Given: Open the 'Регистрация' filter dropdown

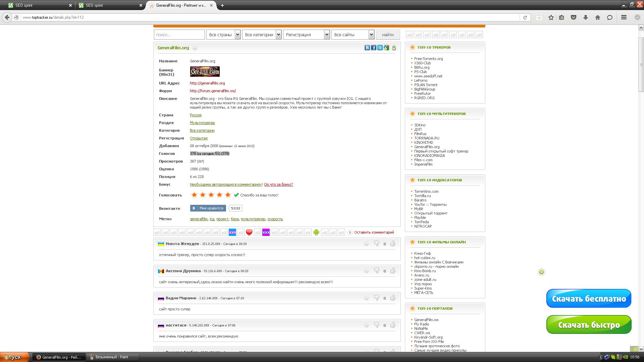Looking at the screenshot, I should [x=306, y=35].
